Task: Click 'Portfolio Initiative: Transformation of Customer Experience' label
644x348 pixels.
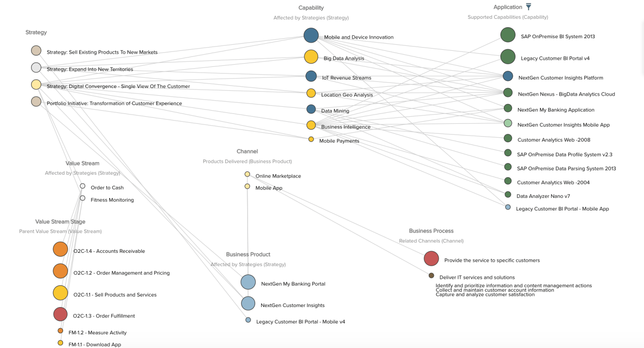Action: pos(114,104)
